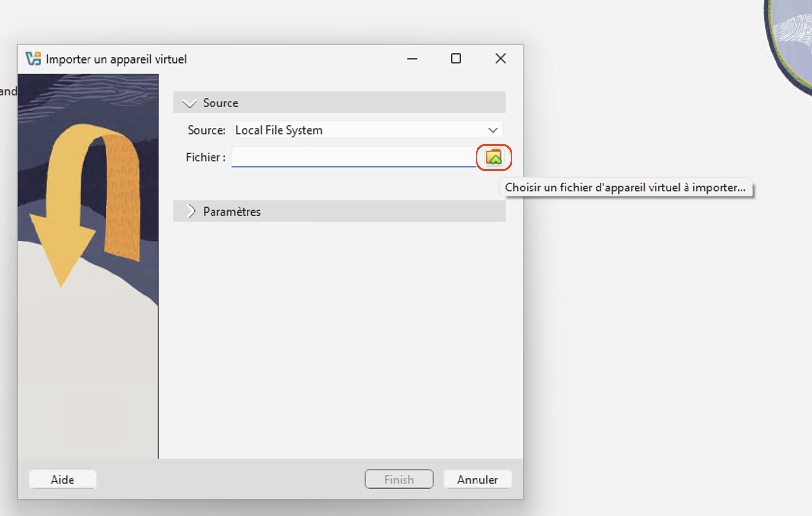
Task: Minimize the import dialog window
Action: point(412,59)
